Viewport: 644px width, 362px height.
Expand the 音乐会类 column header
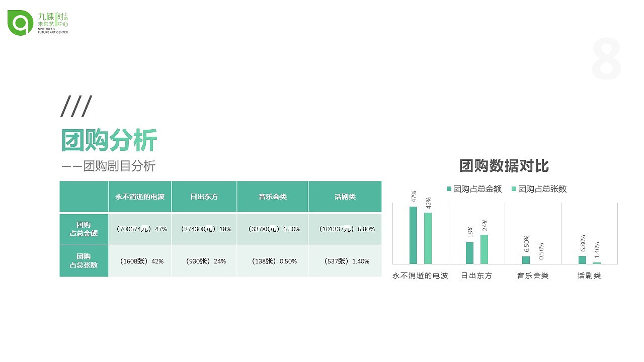click(x=272, y=197)
